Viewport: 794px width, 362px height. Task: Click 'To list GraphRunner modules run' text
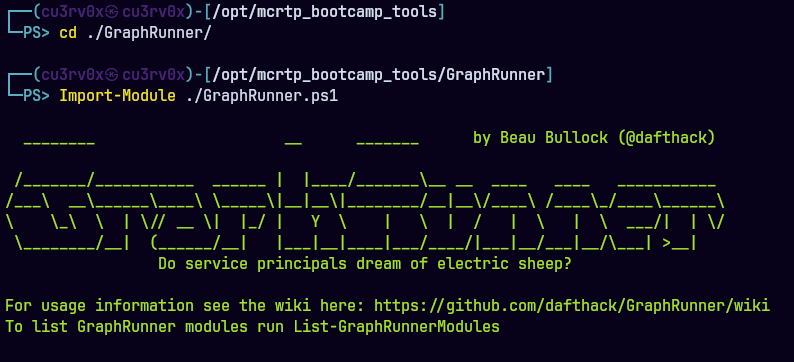click(144, 327)
